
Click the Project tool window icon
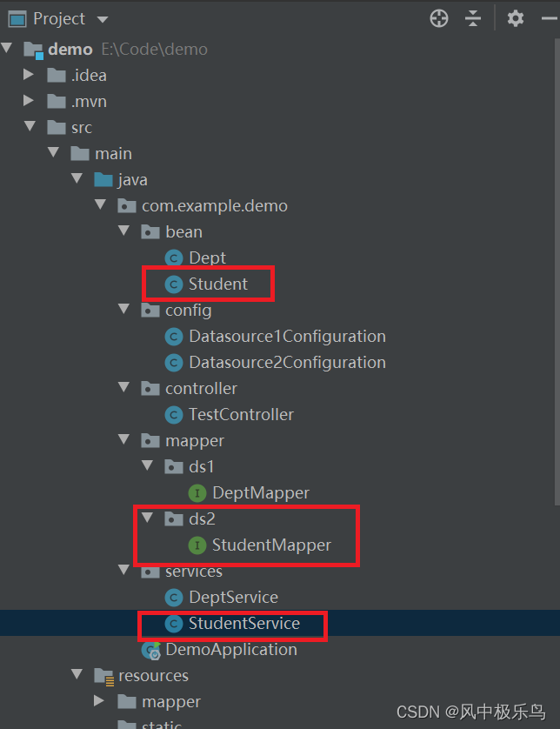[x=17, y=18]
